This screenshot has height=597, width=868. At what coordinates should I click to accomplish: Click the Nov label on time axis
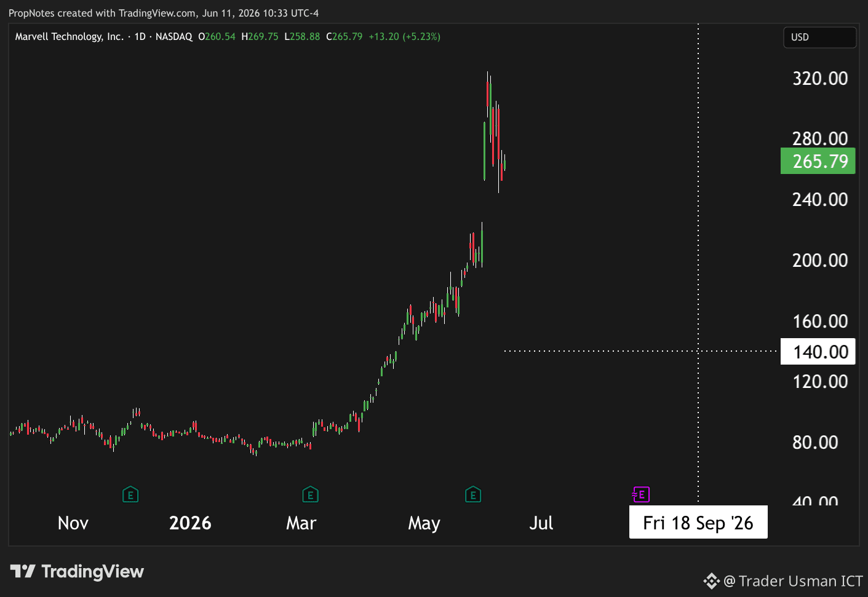tap(73, 523)
